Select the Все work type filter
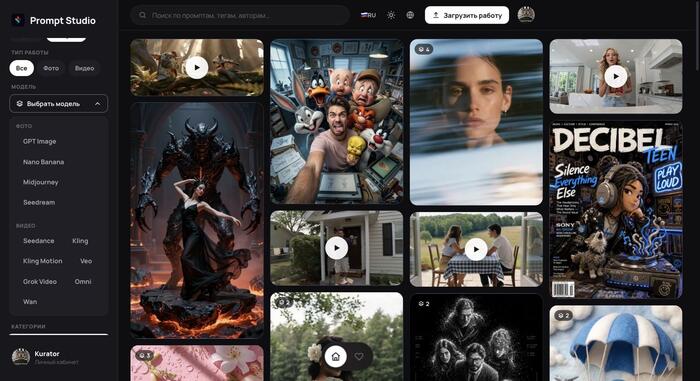The image size is (700, 381). pyautogui.click(x=21, y=68)
